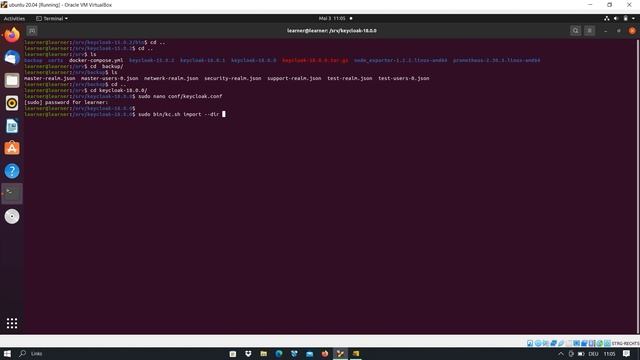The height and width of the screenshot is (360, 640).
Task: Click 'security-realm.json' in the terminal listing
Action: (233, 78)
